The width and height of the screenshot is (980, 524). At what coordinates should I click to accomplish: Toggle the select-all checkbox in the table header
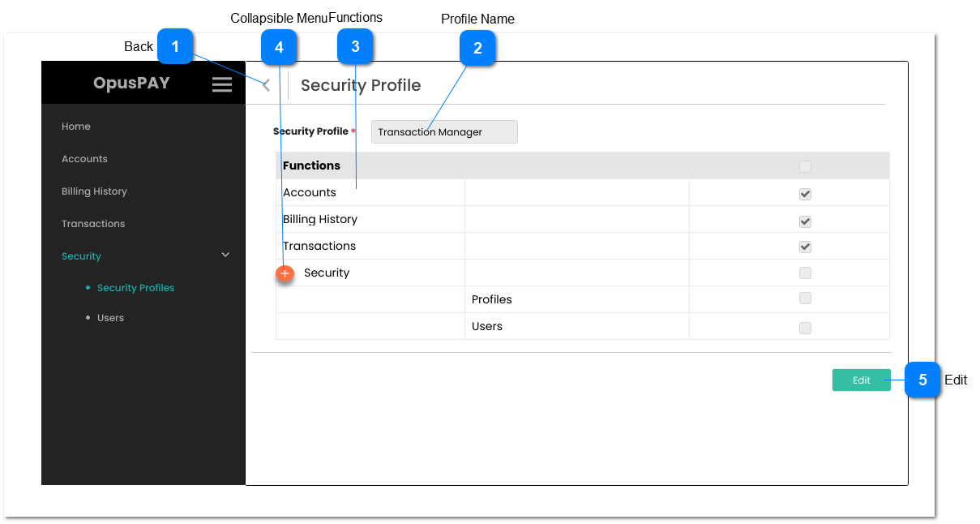click(805, 166)
